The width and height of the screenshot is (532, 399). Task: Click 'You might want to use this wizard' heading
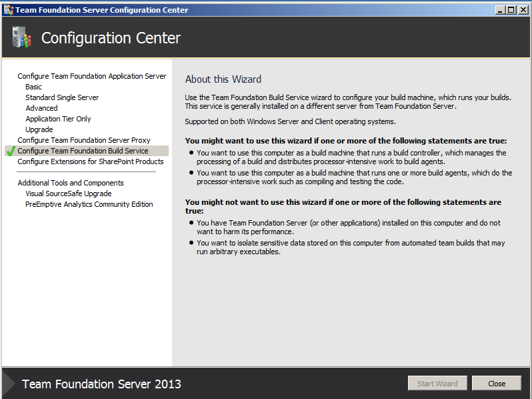point(346,141)
